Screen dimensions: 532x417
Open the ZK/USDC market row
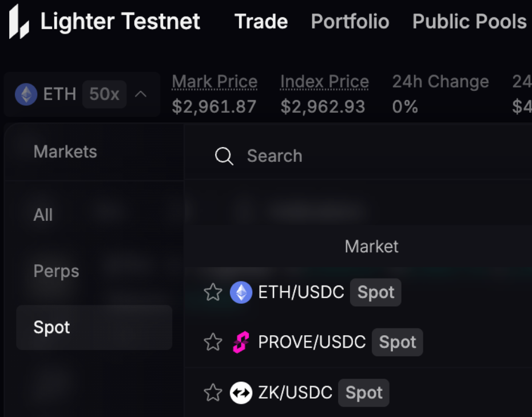[x=295, y=393]
